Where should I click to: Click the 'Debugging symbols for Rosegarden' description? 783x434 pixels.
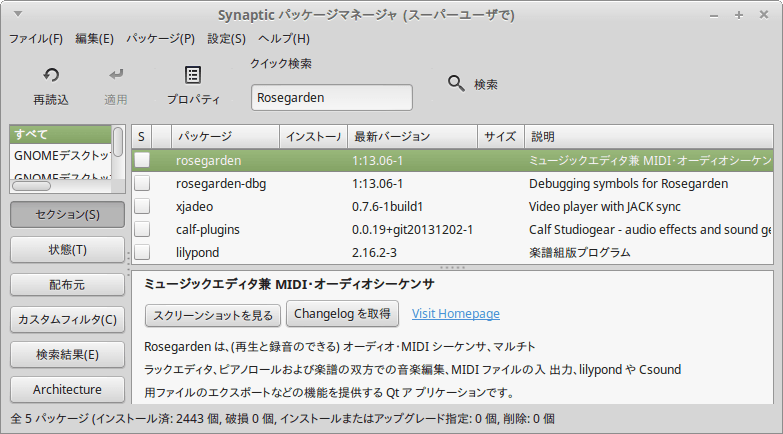(628, 184)
